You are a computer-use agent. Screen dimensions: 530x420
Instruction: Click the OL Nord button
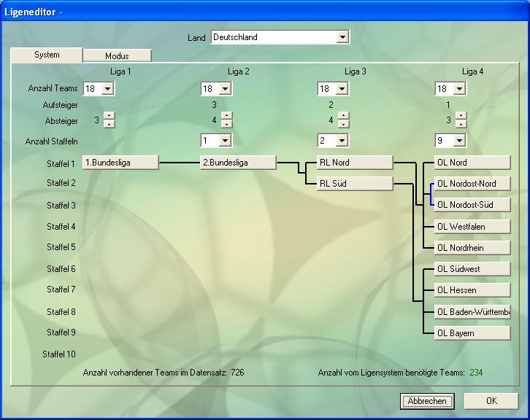coord(472,163)
